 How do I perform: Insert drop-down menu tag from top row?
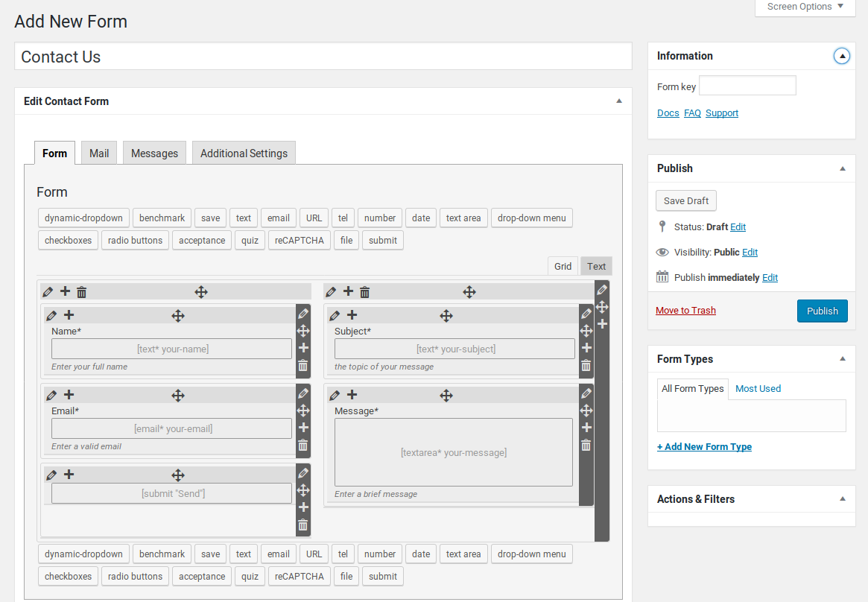coord(531,218)
